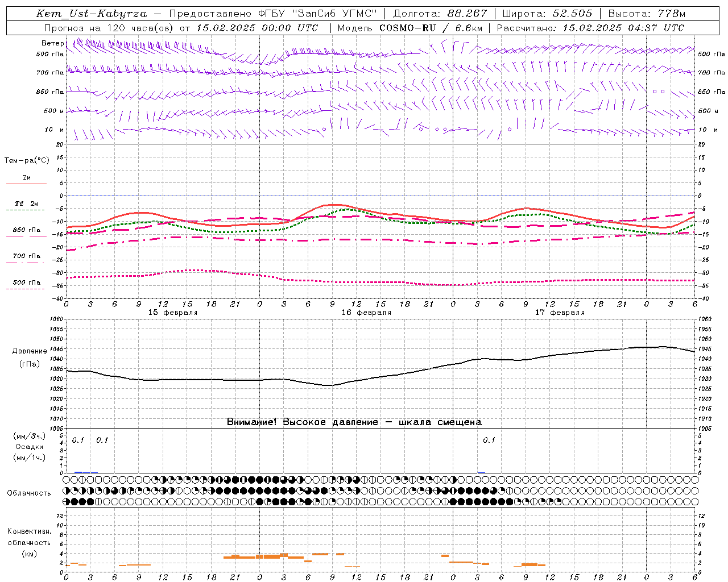Click the dashed line sample under Td 2м
This screenshot has width=728, height=582.
coord(26,210)
